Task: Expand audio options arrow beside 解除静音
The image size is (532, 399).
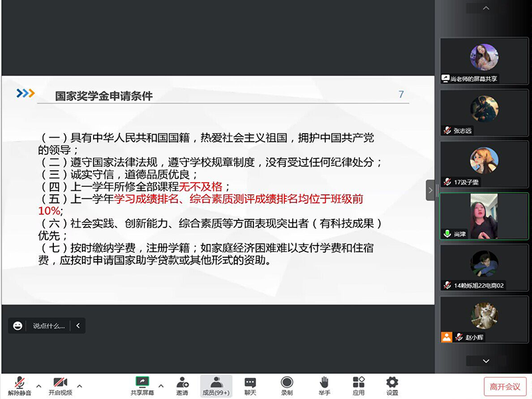Action: click(39, 386)
